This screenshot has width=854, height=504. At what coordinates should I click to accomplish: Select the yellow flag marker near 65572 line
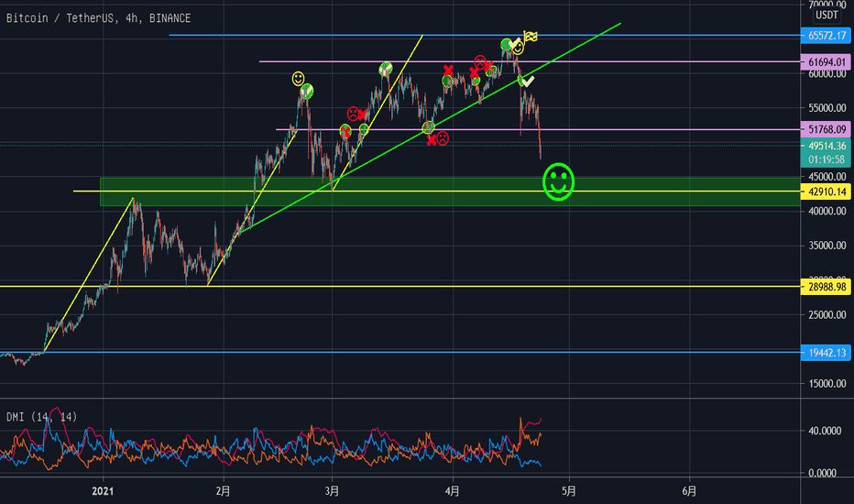531,37
